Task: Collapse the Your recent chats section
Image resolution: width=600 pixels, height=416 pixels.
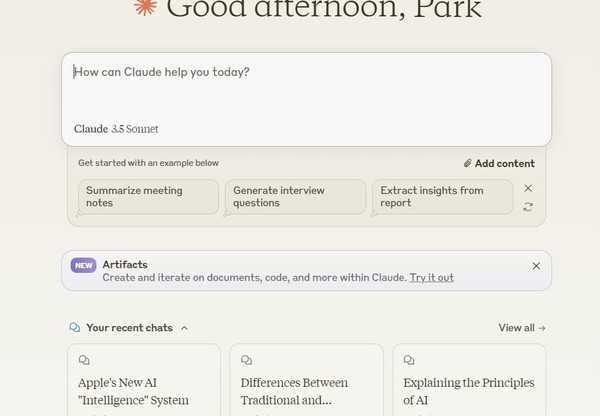Action: point(184,327)
